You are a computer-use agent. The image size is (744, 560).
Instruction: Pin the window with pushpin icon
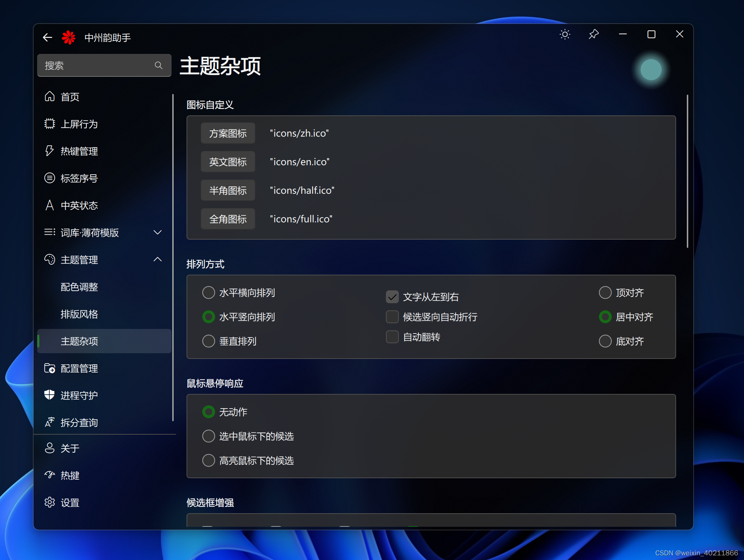coord(594,34)
